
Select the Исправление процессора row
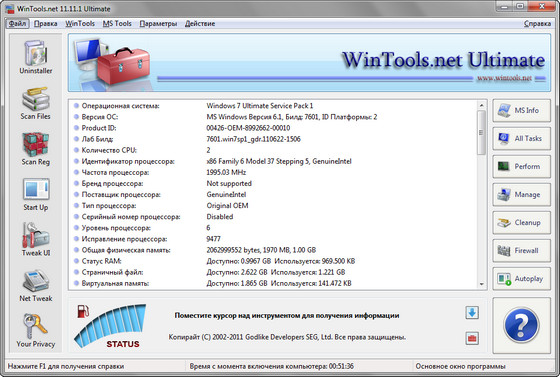click(274, 239)
